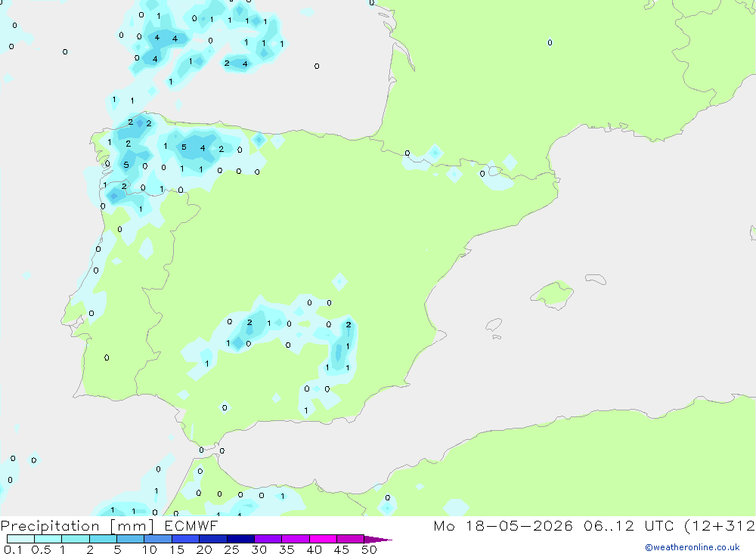The image size is (756, 554).
Task: Click the large green Mallorca island
Action: pyautogui.click(x=553, y=294)
